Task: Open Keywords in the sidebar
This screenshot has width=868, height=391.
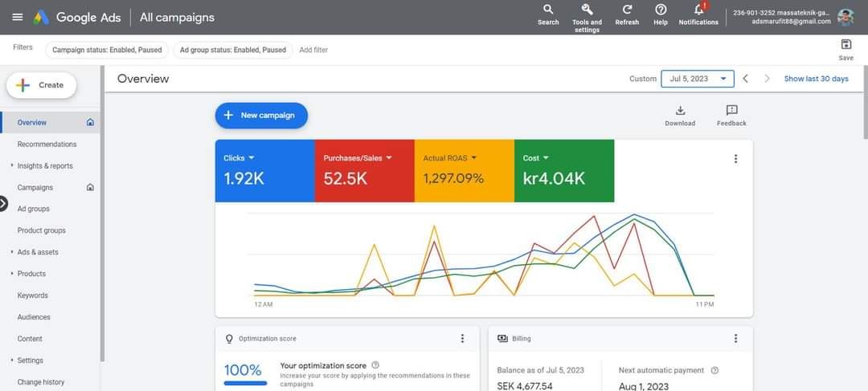Action: (33, 295)
